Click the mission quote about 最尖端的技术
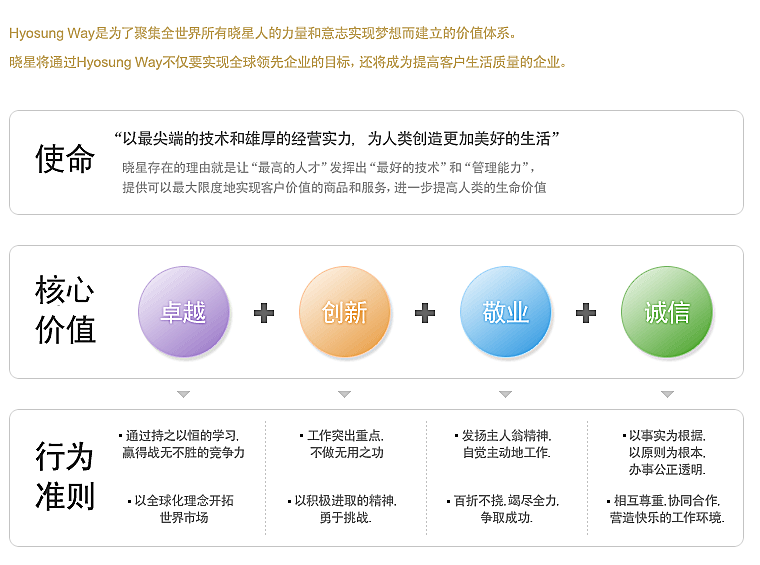Viewport: 760px width, 565px height. [337, 139]
